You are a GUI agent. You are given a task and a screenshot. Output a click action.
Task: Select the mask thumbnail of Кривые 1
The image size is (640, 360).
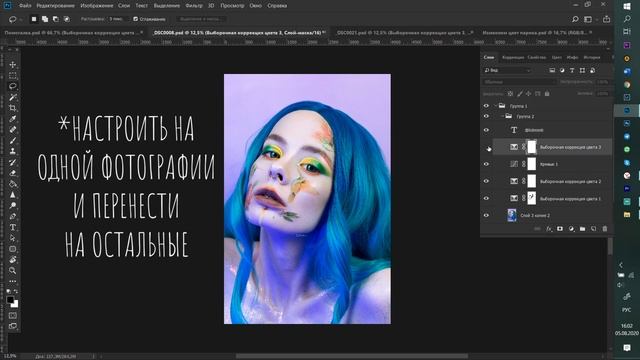coord(531,164)
